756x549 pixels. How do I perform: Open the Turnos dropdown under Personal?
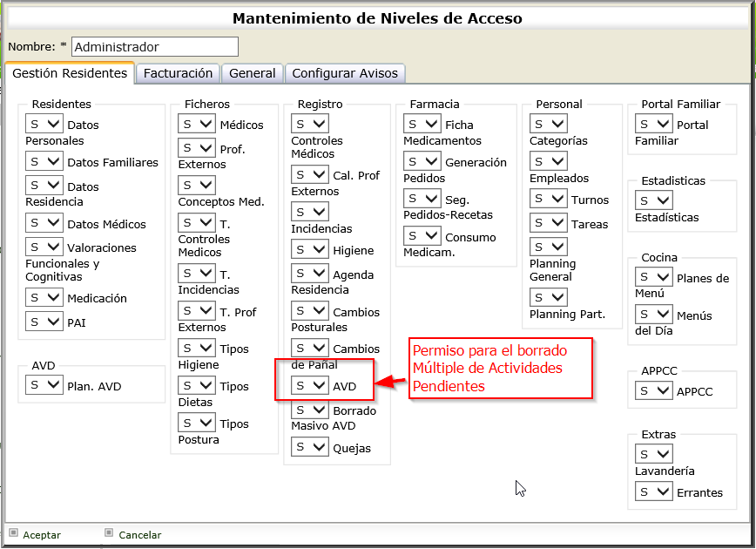point(548,199)
